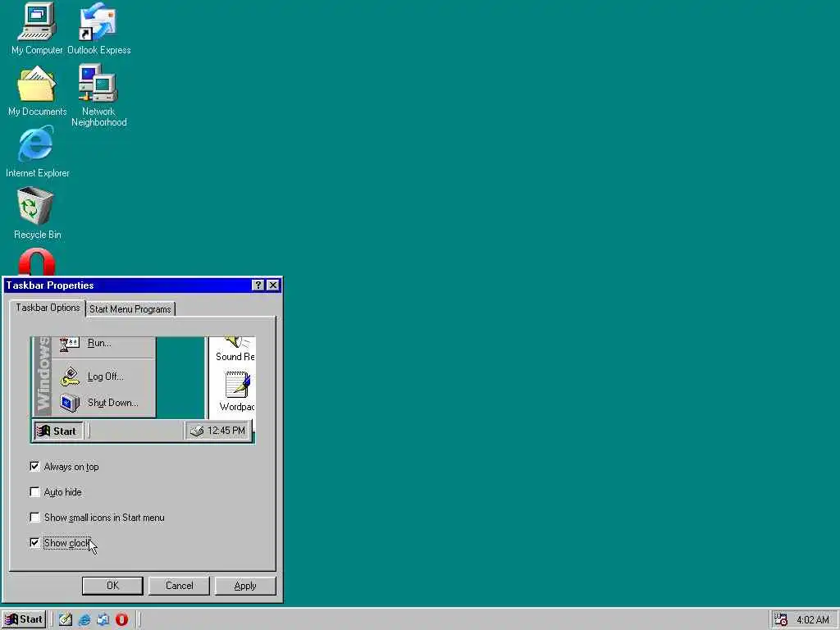
Task: Select the Taskbar Options tab
Action: pos(48,308)
